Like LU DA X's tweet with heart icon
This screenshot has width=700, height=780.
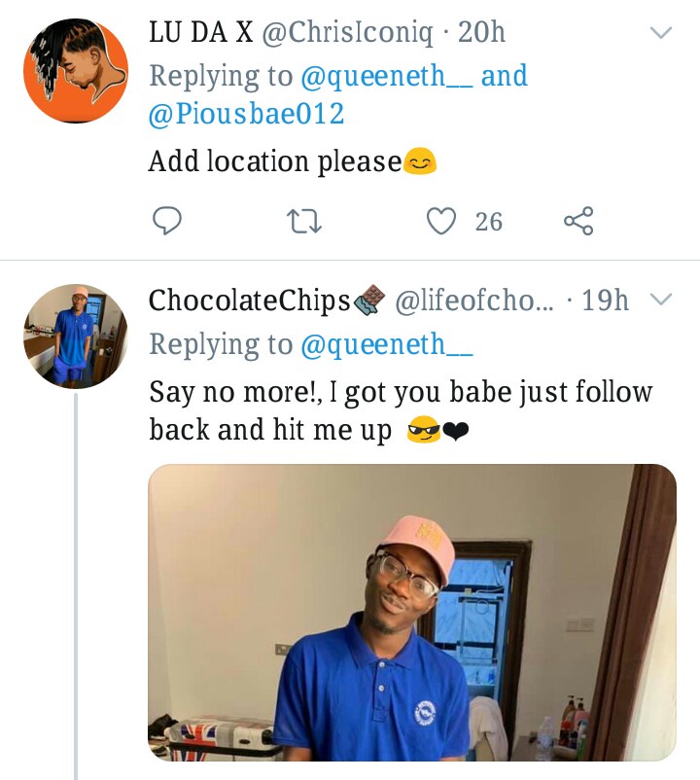pos(442,221)
